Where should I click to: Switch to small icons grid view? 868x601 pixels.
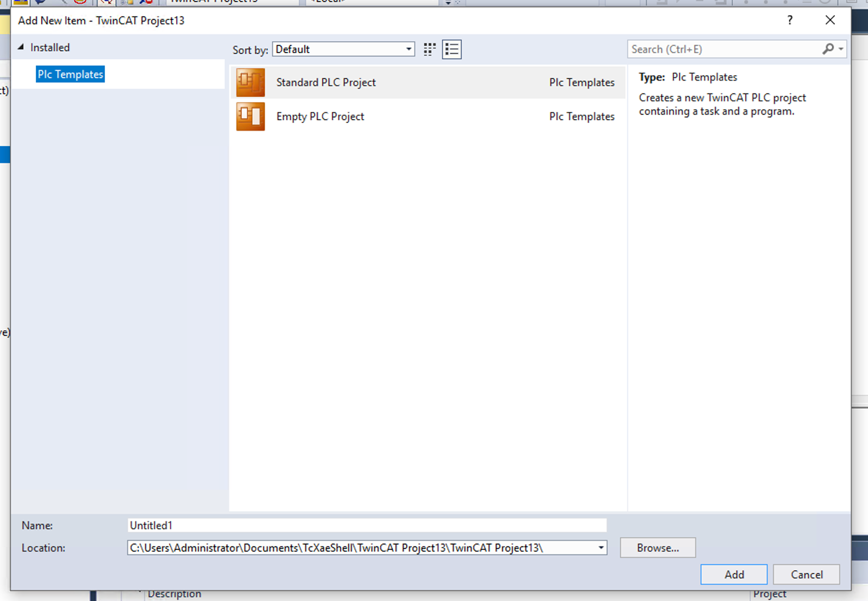(x=430, y=49)
